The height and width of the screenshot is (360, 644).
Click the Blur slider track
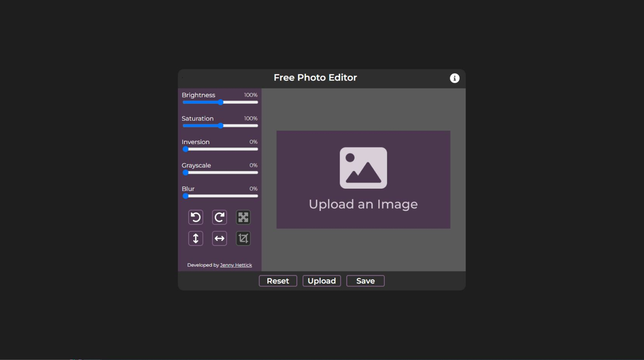pyautogui.click(x=221, y=196)
